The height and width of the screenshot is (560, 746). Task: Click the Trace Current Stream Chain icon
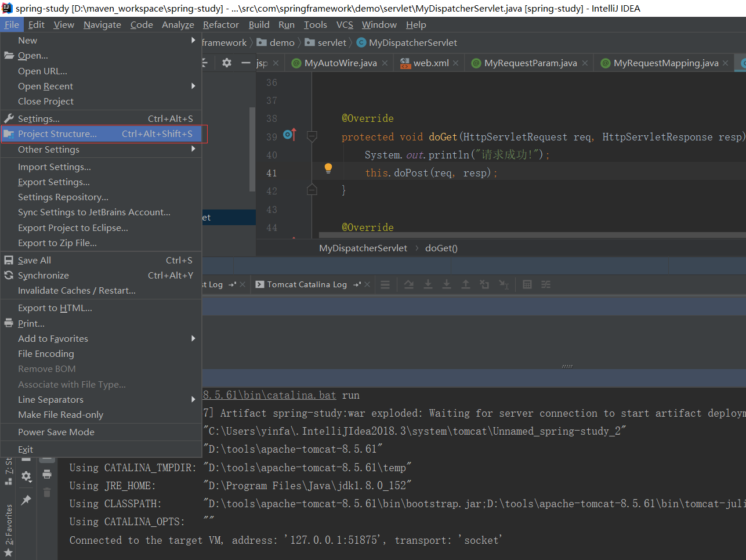[x=546, y=284]
